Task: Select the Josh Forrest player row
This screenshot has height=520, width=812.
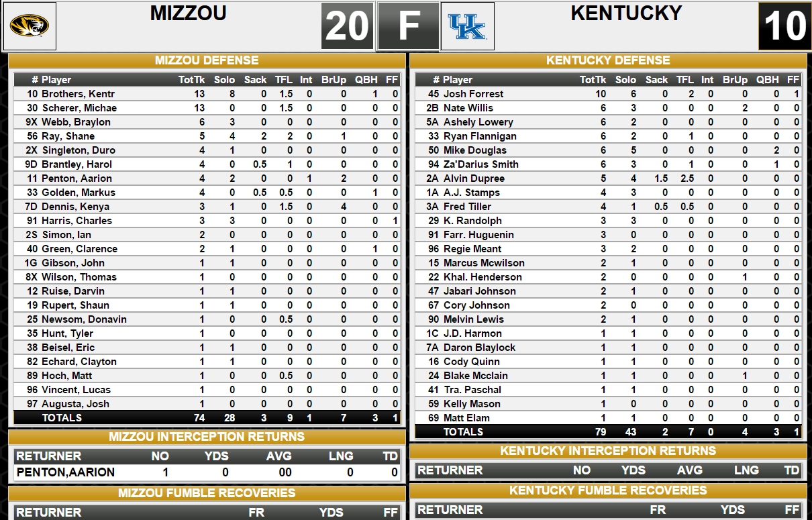Action: click(x=609, y=94)
